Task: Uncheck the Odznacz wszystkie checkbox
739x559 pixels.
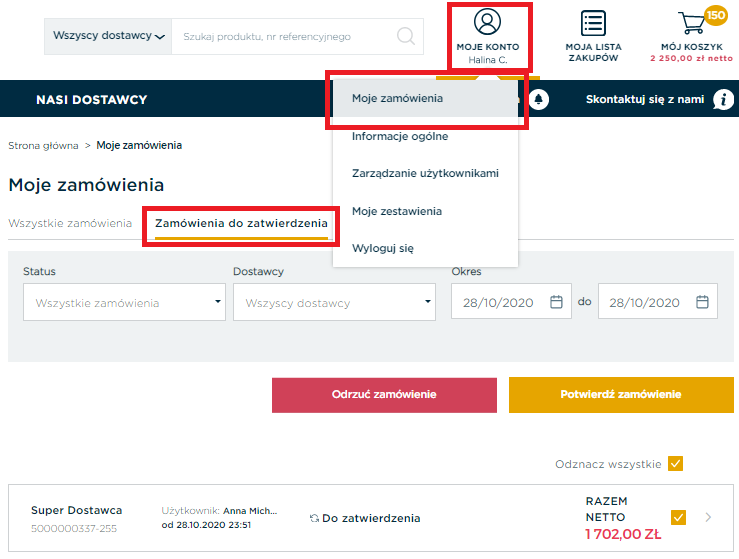Action: tap(675, 464)
